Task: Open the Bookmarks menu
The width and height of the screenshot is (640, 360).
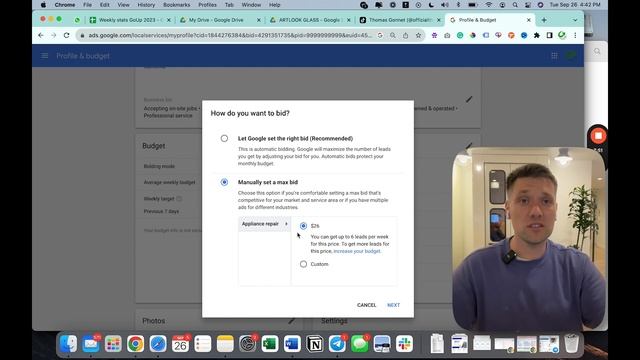Action: tap(176, 5)
